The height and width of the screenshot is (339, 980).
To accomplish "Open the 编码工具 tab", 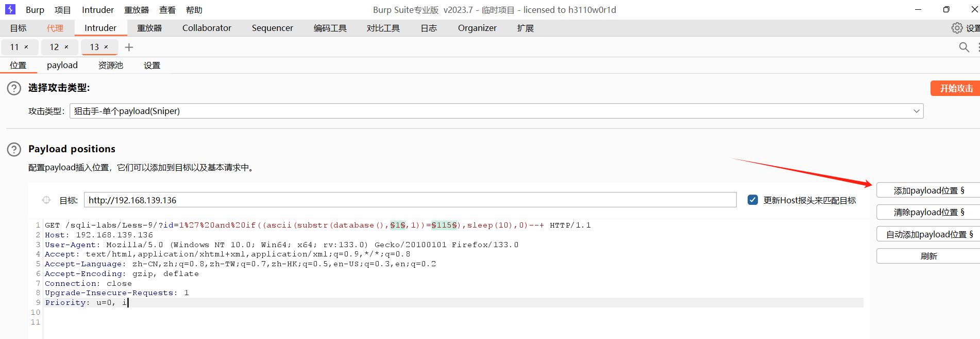I will pos(330,28).
